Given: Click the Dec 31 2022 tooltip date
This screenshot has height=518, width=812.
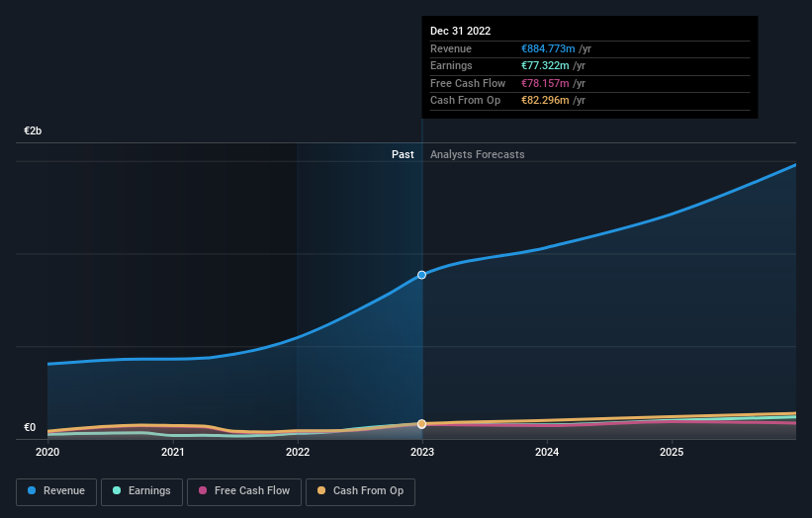Looking at the screenshot, I should 460,31.
